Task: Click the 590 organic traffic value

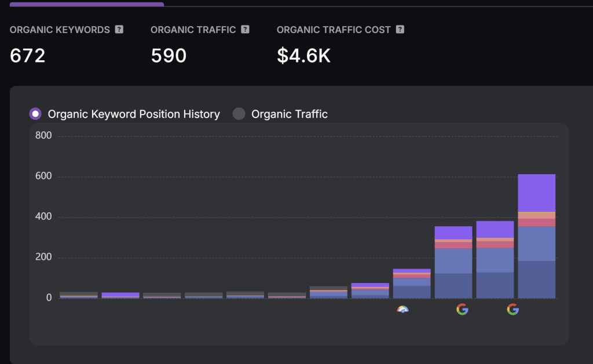Action: click(x=169, y=56)
